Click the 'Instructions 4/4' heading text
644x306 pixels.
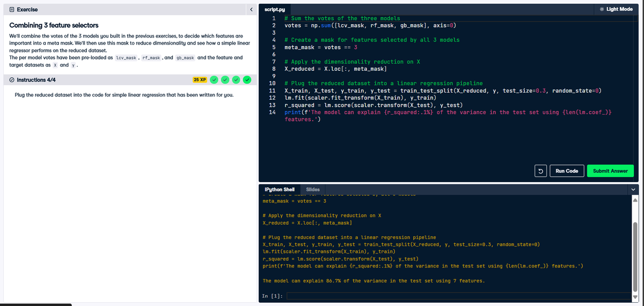coord(36,80)
